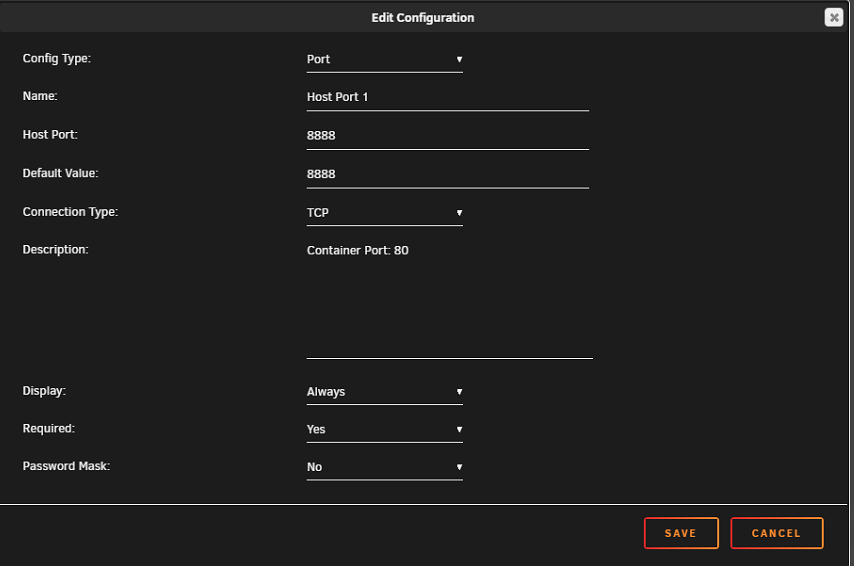Open the Config Type dropdown showing Port

[x=385, y=59]
